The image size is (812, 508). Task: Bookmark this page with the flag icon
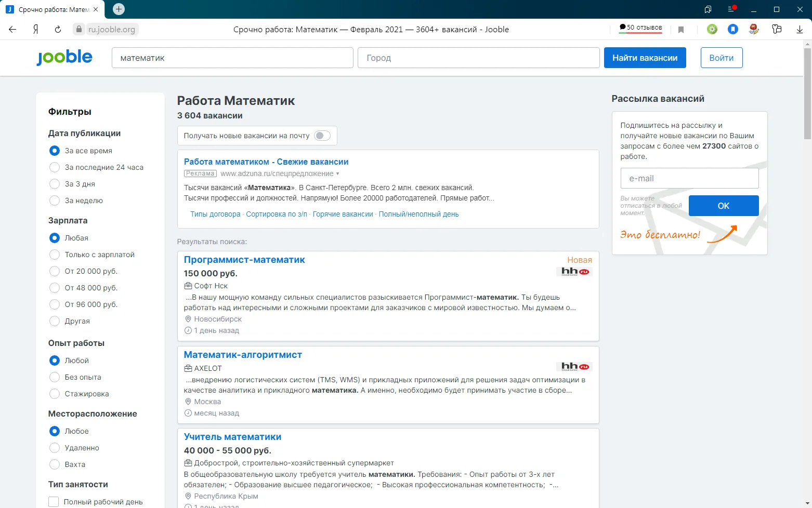click(681, 30)
